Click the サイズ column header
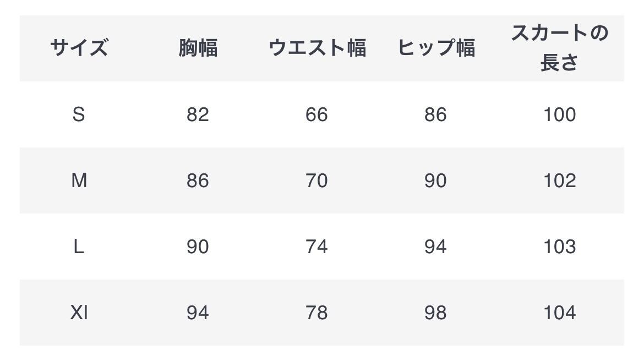This screenshot has height=350, width=644. [79, 48]
